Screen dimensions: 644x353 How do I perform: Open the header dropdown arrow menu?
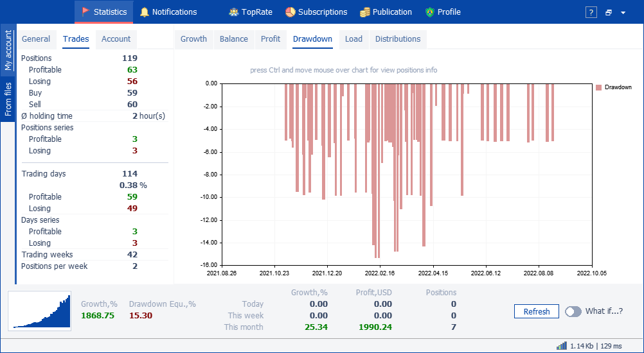coord(623,13)
